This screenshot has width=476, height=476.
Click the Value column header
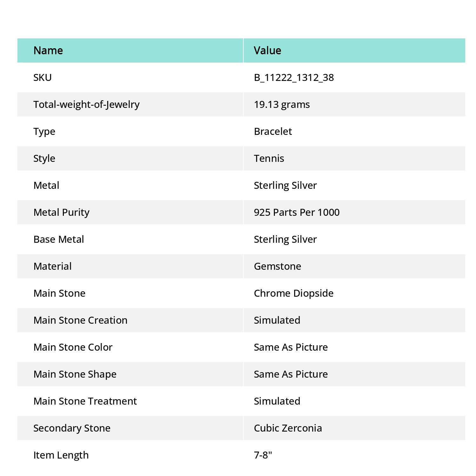pyautogui.click(x=268, y=50)
